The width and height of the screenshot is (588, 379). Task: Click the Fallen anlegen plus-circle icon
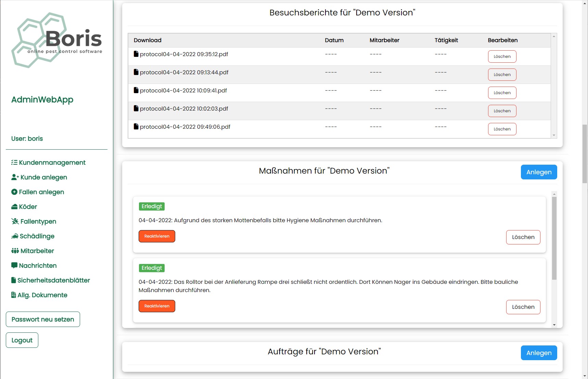pos(14,192)
